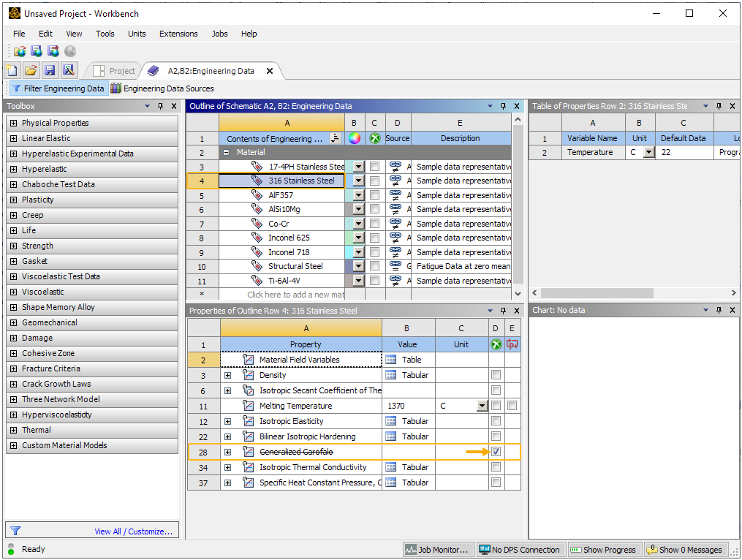Click the Density table icon
The height and width of the screenshot is (560, 742).
391,375
